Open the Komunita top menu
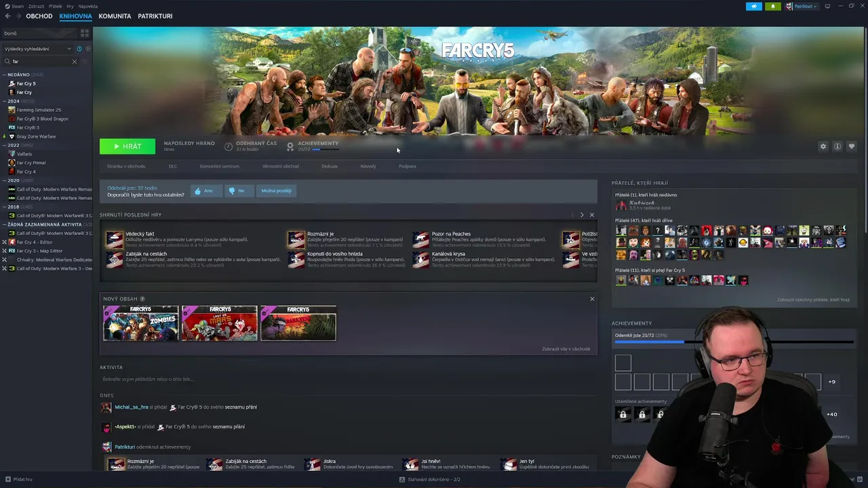The height and width of the screenshot is (488, 868). coord(115,16)
